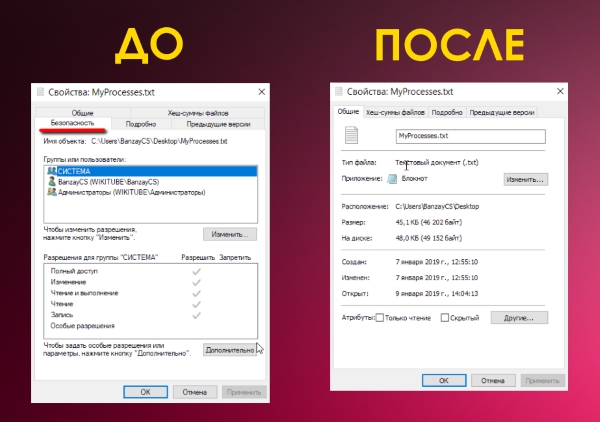Screen dimensions: 600x422
Task: Click the СИСТЕМА group icon in the users list
Action: [51, 171]
